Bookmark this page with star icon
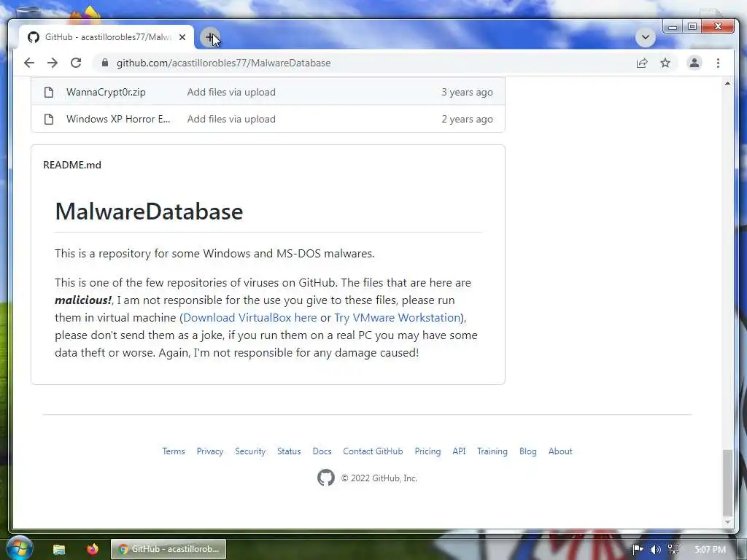747x560 pixels. tap(665, 63)
